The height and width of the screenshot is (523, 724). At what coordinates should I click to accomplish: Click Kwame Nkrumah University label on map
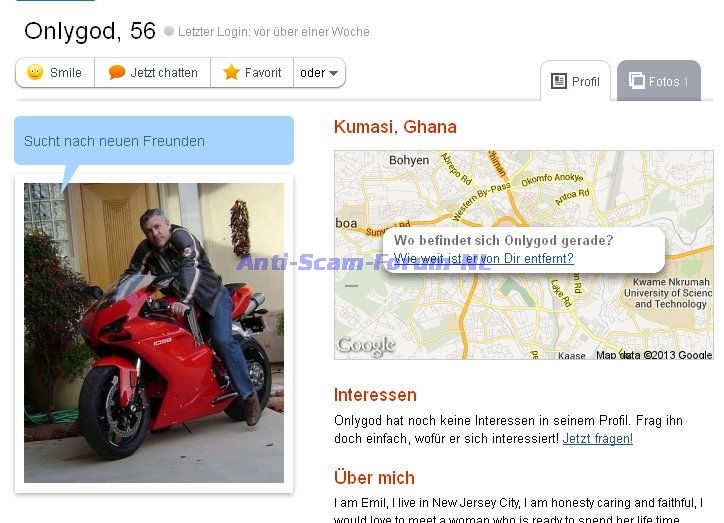[668, 293]
